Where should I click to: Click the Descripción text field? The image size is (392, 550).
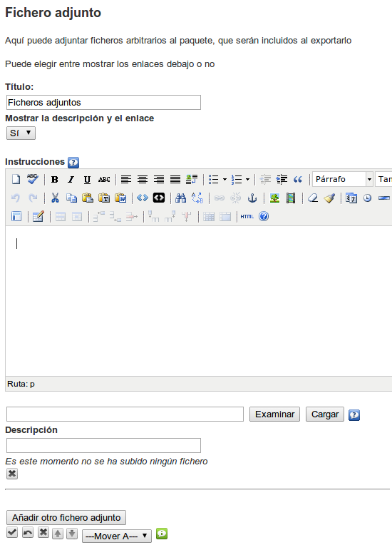coord(103,445)
